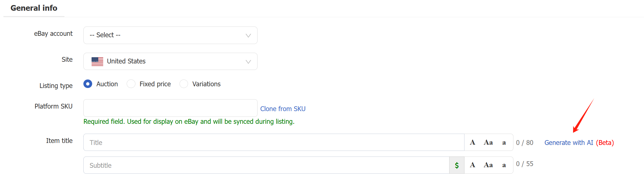This screenshot has width=644, height=183.
Task: Click the Clone from SKU link
Action: click(x=283, y=109)
